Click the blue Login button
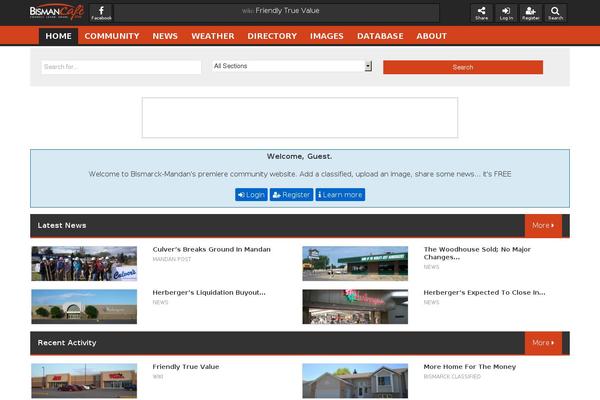The width and height of the screenshot is (600, 400). point(251,195)
